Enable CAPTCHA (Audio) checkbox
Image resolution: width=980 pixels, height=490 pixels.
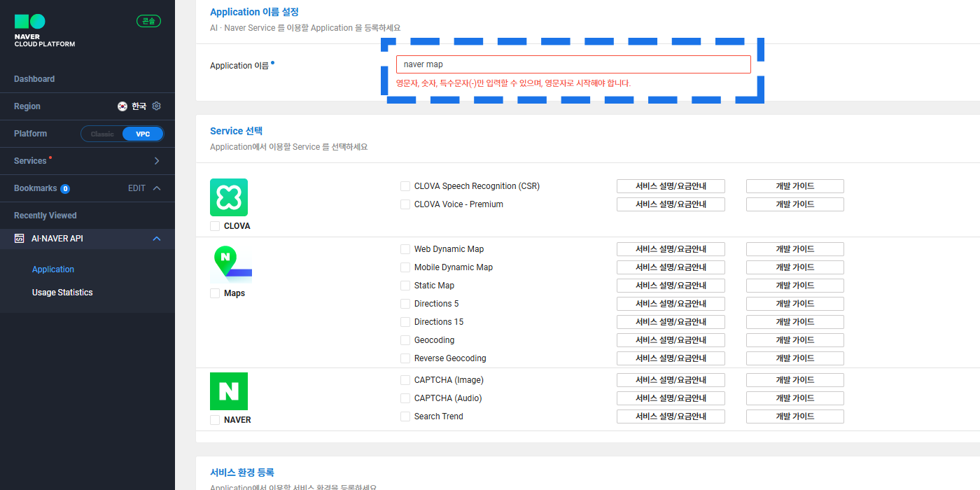[405, 398]
